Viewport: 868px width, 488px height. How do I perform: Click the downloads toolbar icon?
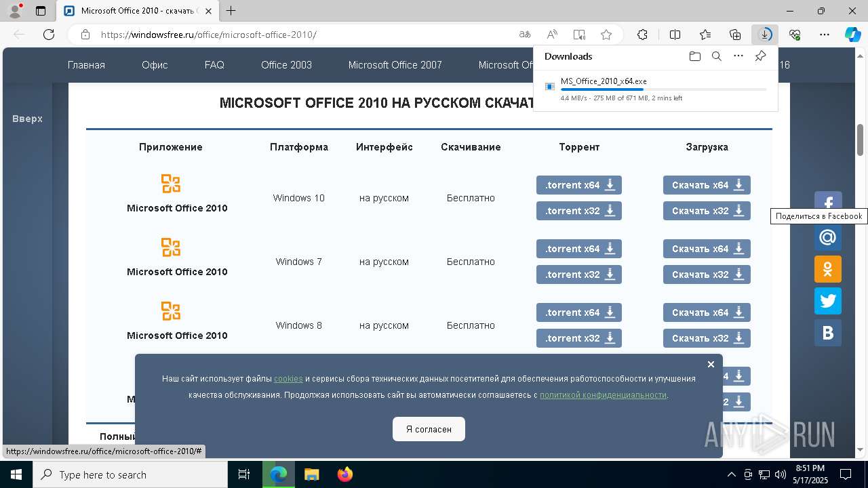click(x=765, y=35)
